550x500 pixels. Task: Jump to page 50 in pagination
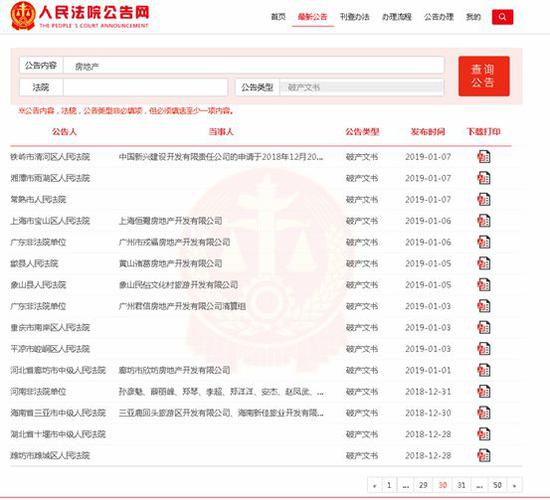(497, 485)
